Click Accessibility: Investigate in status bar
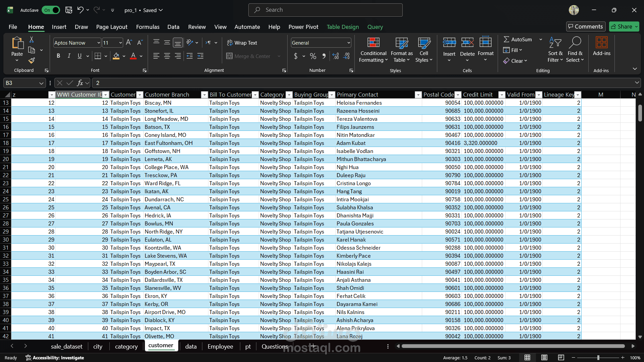The image size is (644, 362). pos(55,358)
